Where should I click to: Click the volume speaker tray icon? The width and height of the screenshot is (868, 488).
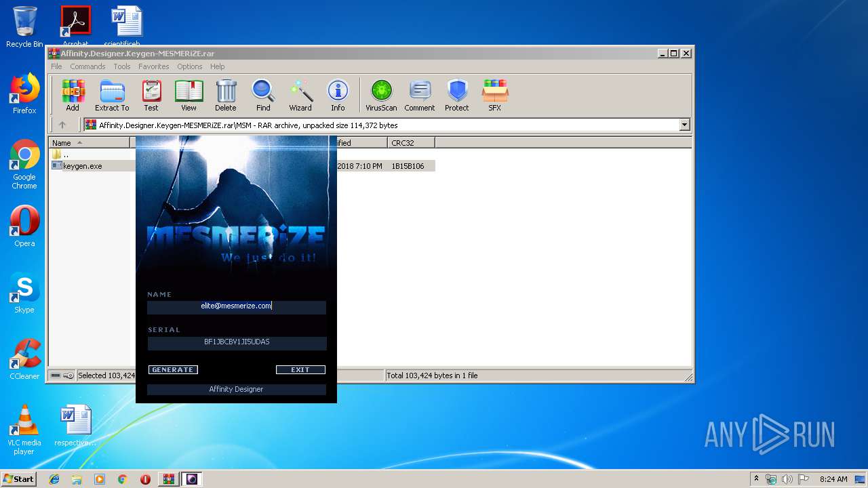(787, 479)
